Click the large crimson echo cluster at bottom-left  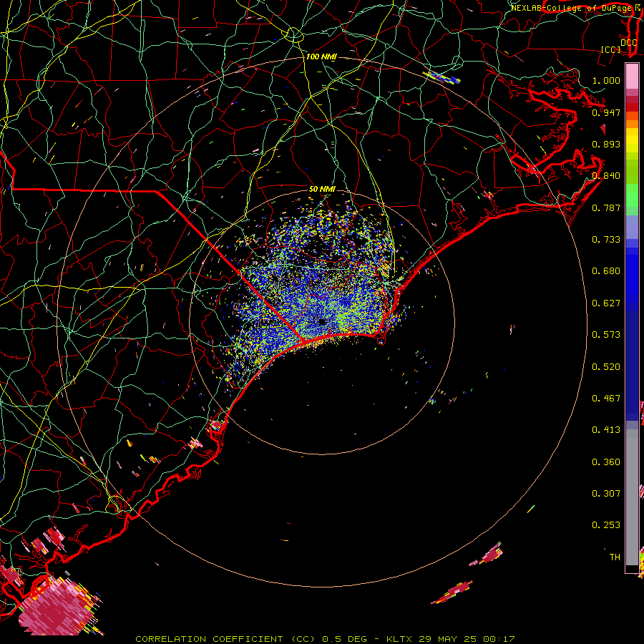click(x=57, y=607)
